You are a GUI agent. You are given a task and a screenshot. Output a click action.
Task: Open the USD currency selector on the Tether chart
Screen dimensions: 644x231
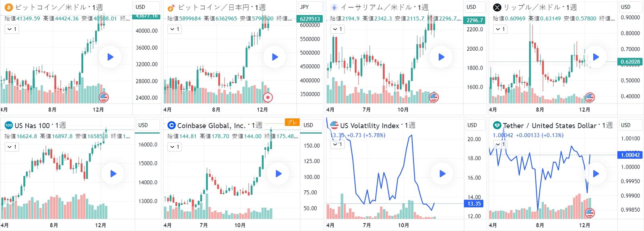tap(625, 125)
